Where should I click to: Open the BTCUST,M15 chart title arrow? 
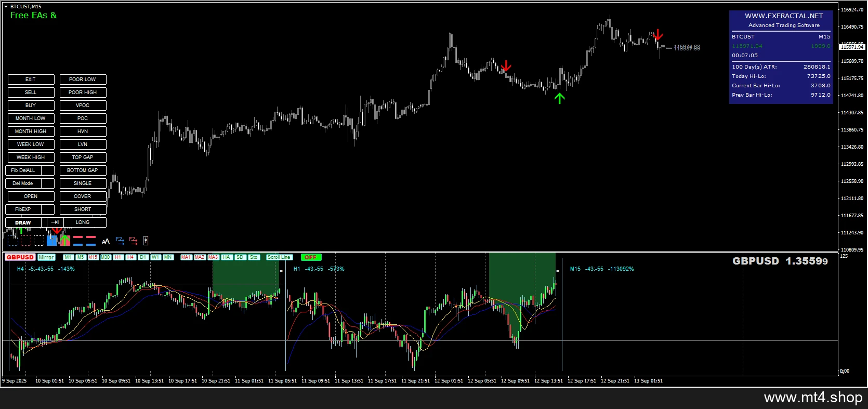coord(6,7)
